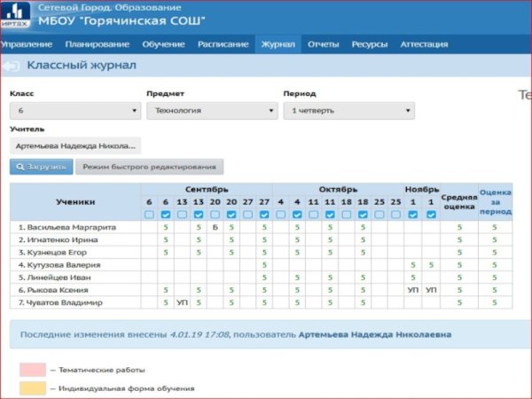
Task: Expand the Предмет dropdown showing Технология
Action: 212,111
